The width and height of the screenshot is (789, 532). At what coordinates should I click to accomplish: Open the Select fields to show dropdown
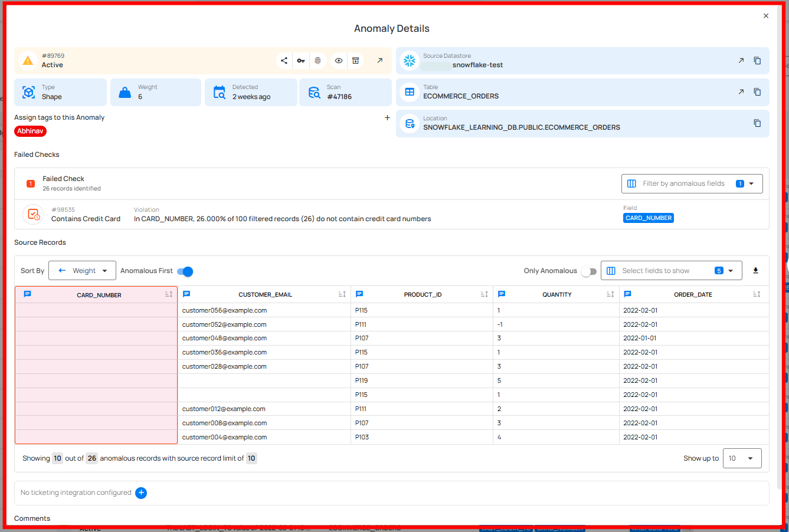pyautogui.click(x=671, y=271)
